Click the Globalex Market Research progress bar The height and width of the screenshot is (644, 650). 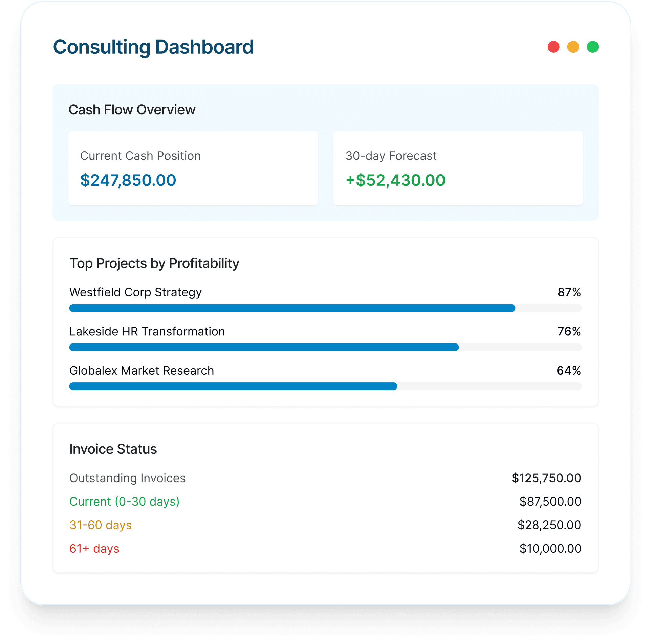pos(325,386)
